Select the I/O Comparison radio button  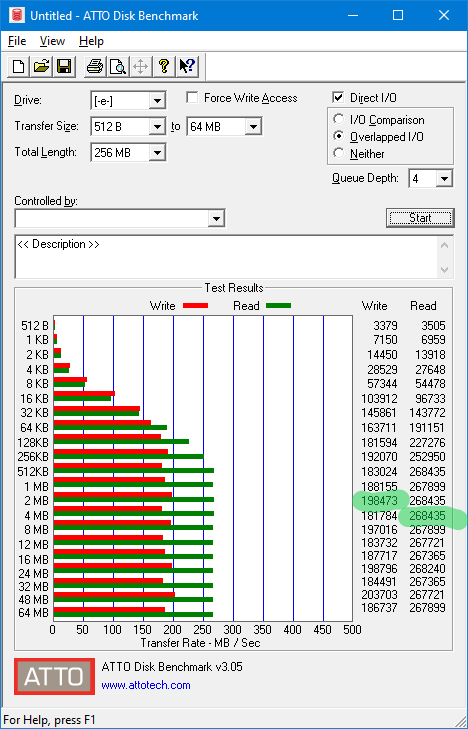point(338,119)
